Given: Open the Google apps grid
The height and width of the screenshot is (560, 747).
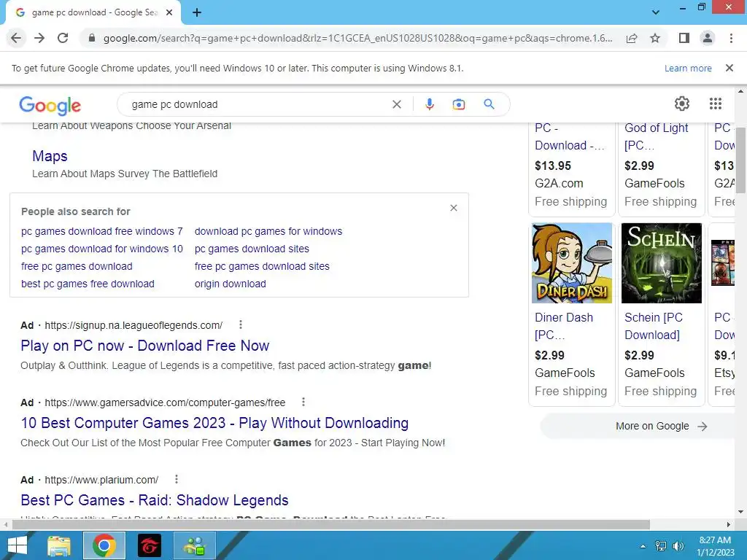Looking at the screenshot, I should [716, 104].
